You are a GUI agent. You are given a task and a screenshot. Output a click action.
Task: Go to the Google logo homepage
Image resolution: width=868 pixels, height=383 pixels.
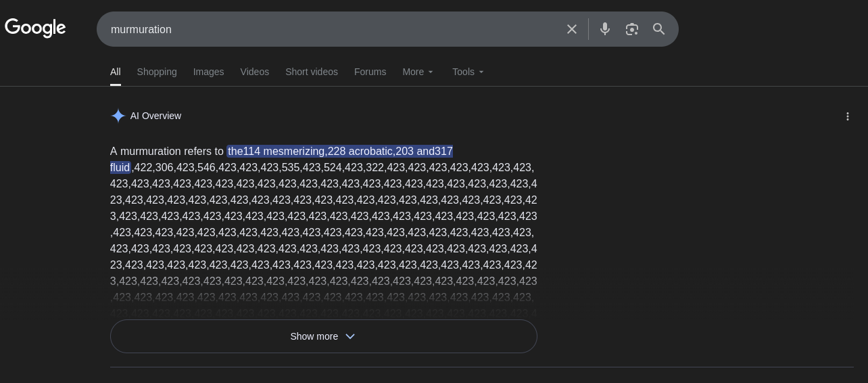click(x=35, y=28)
